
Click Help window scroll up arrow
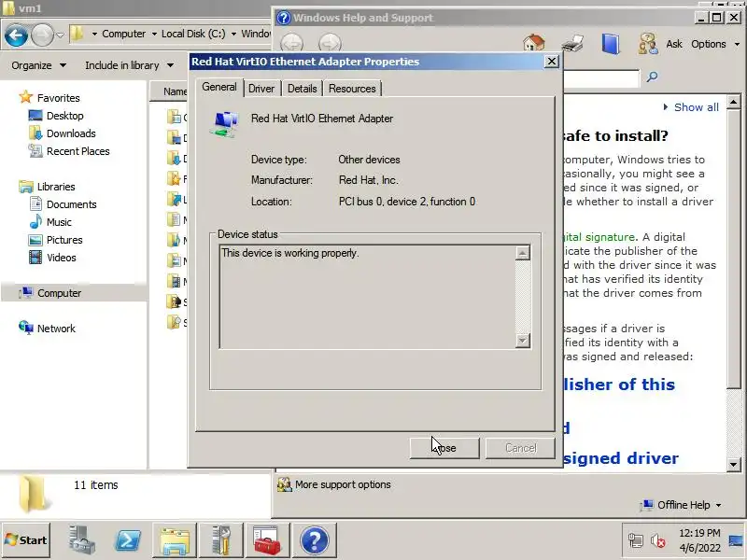[733, 102]
